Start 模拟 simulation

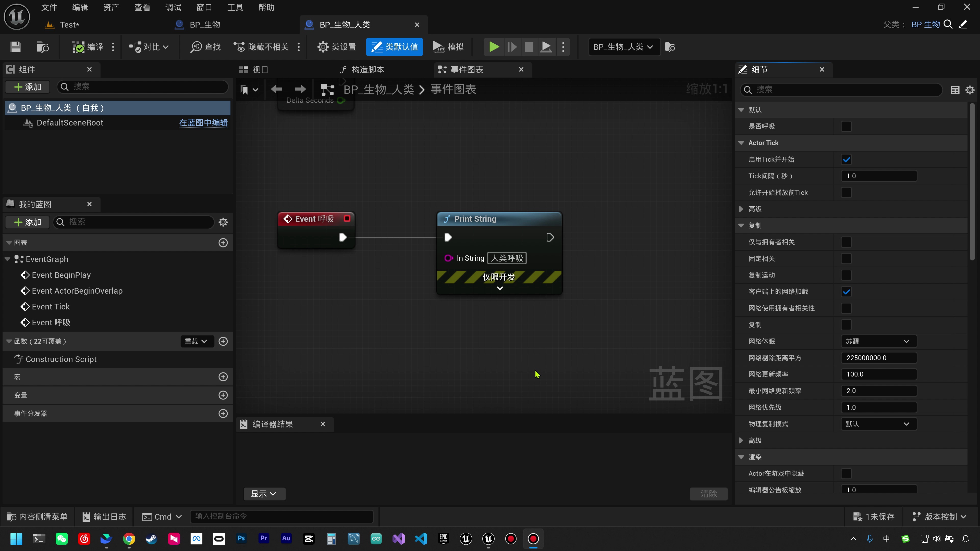[448, 47]
